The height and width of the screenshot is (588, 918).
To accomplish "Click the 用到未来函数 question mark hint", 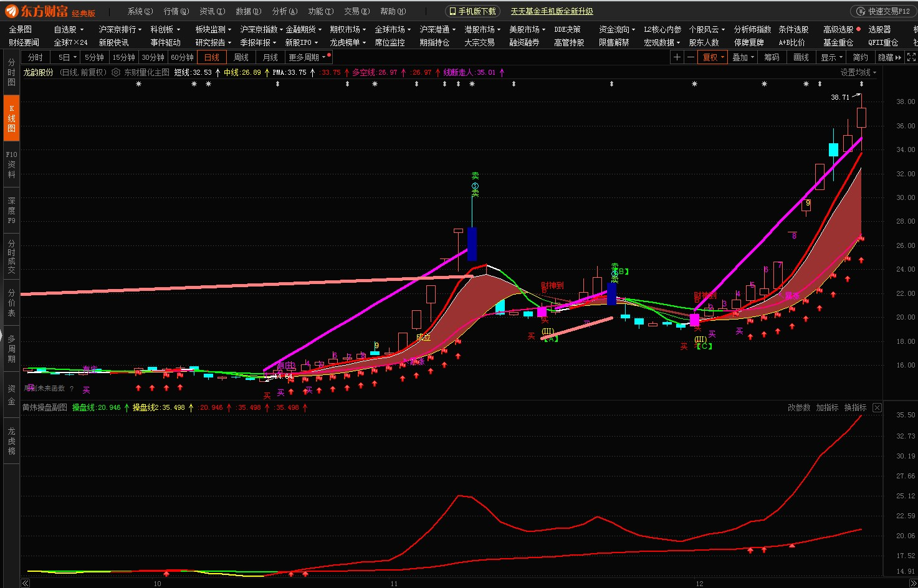I will (72, 388).
